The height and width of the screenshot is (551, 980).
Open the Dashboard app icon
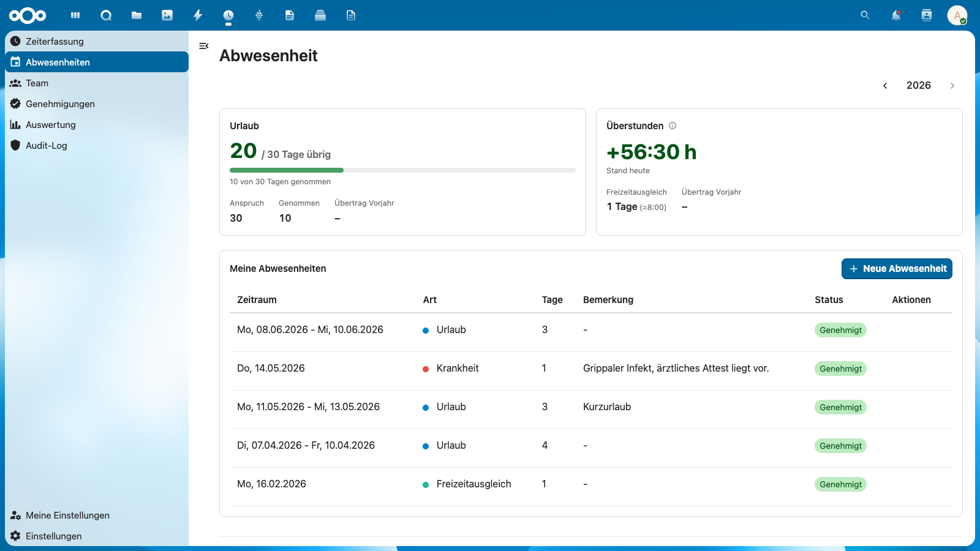pyautogui.click(x=75, y=15)
